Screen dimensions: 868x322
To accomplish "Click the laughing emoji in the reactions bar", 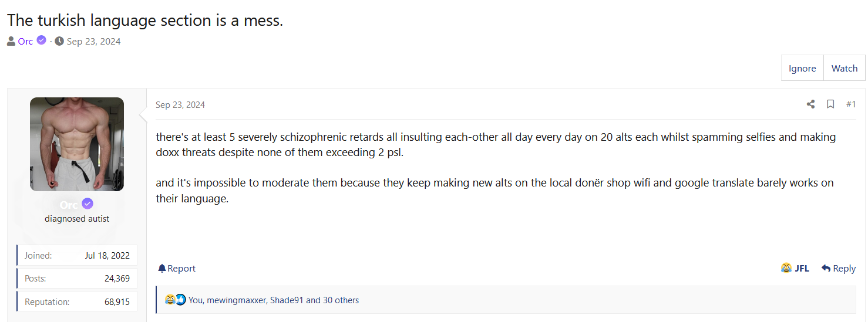I will coord(170,300).
